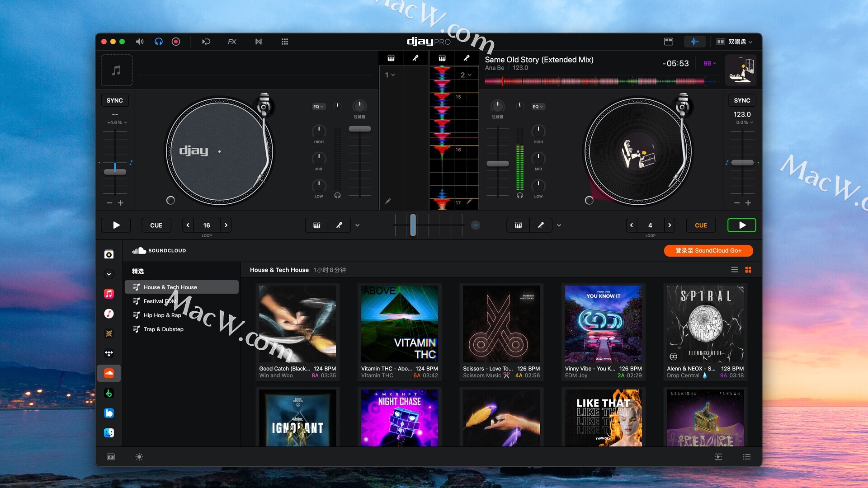Select Beatsource source in sidebar
Viewport: 868px width, 488px height.
(x=109, y=413)
